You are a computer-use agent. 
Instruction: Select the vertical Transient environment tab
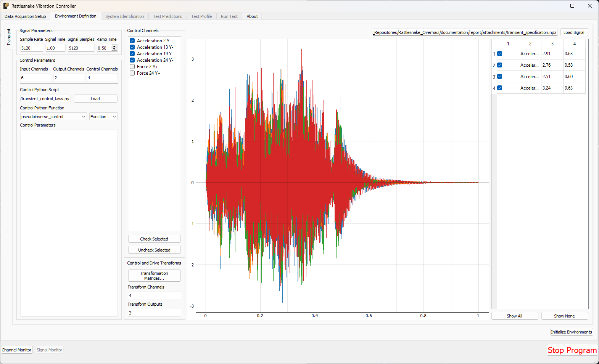click(9, 37)
